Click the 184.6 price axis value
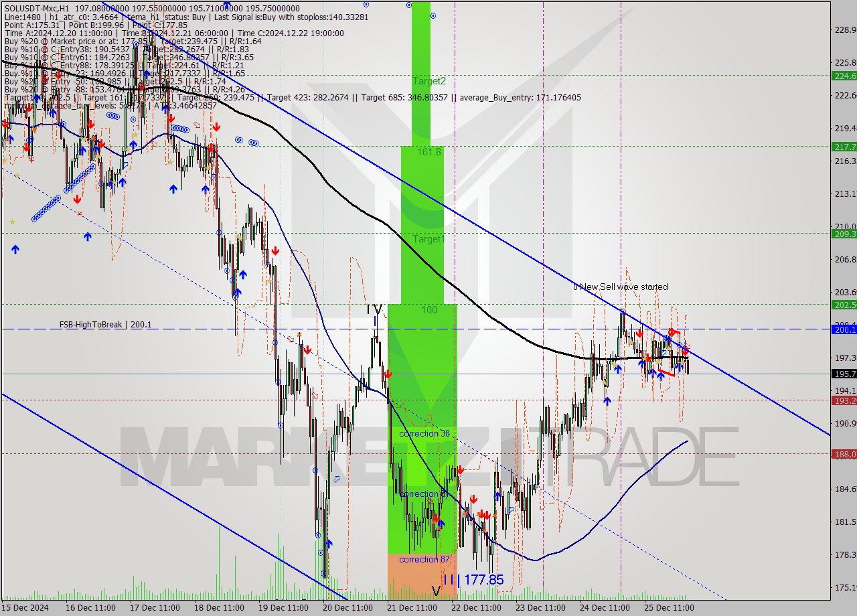The height and width of the screenshot is (616, 857). click(x=845, y=489)
